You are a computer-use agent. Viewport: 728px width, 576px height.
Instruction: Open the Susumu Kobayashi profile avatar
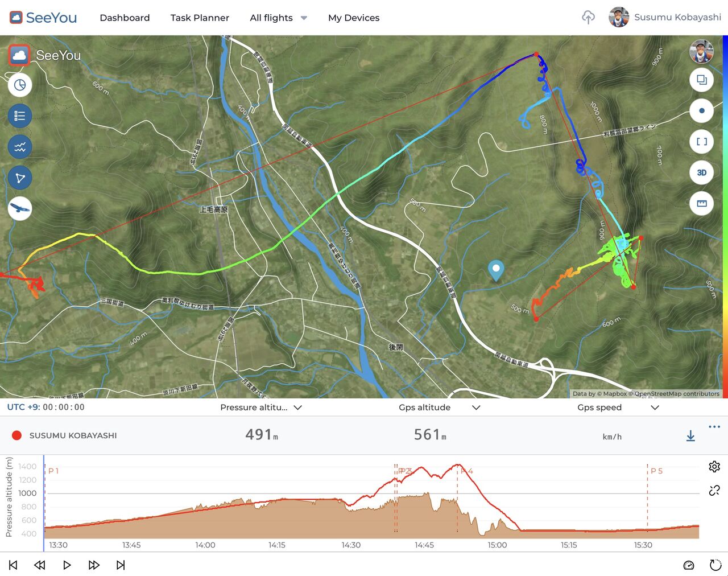[618, 17]
